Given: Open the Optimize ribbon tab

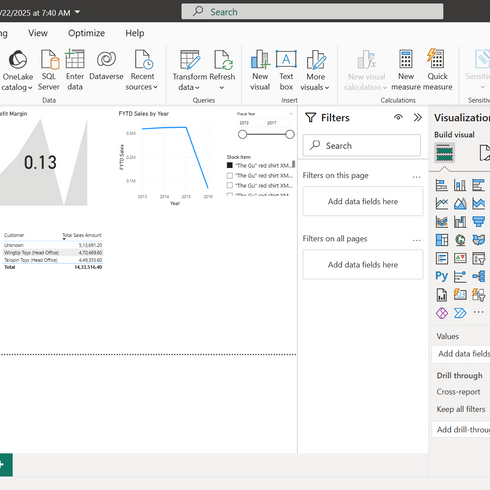Looking at the screenshot, I should tap(86, 33).
